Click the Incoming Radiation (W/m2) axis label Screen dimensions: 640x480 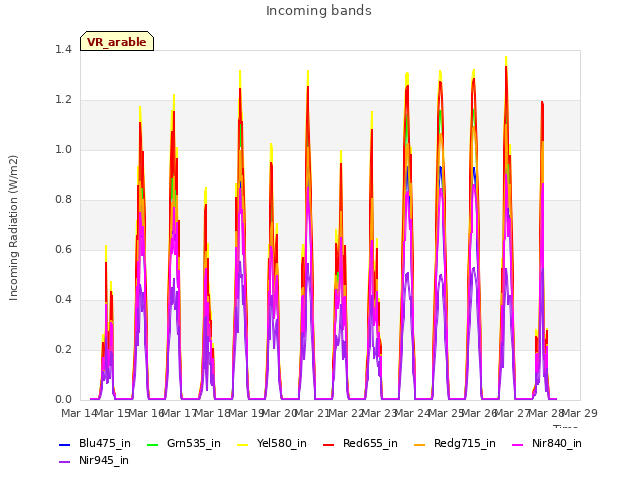point(13,228)
